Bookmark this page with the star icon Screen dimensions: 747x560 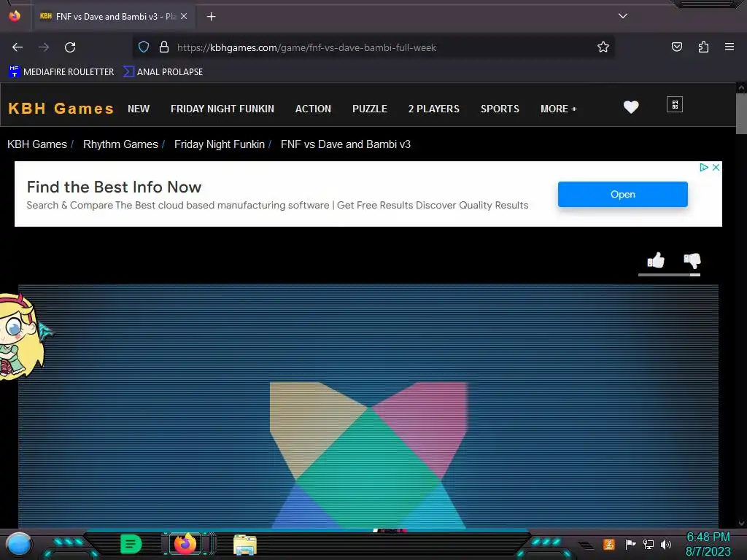coord(603,47)
